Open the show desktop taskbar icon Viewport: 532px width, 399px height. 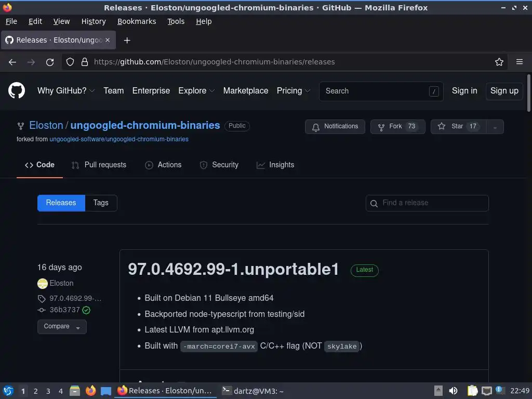(106, 391)
